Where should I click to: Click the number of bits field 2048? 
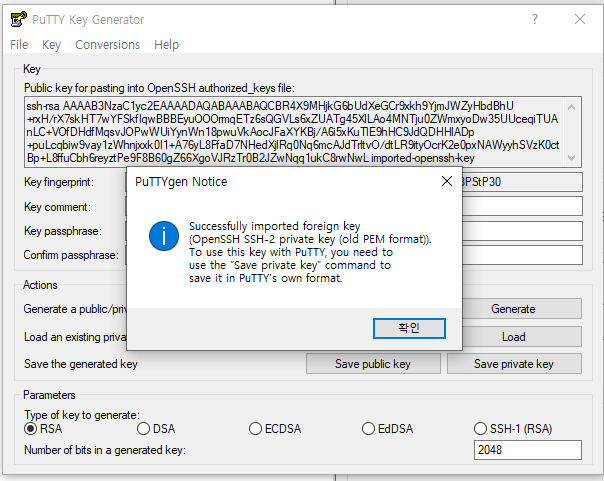pyautogui.click(x=528, y=450)
